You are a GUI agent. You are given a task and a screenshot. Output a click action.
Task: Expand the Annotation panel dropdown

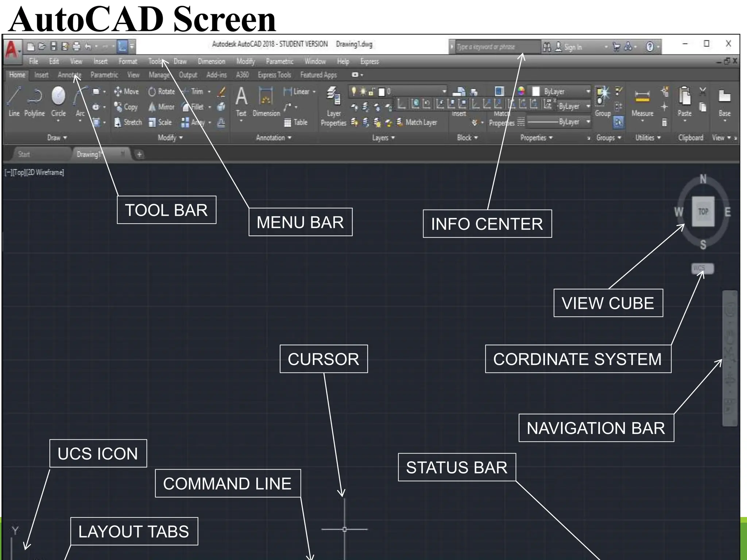pyautogui.click(x=274, y=138)
